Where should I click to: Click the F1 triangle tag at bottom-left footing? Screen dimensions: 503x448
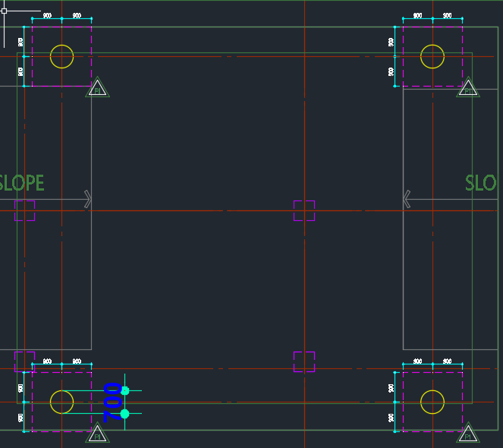point(98,434)
